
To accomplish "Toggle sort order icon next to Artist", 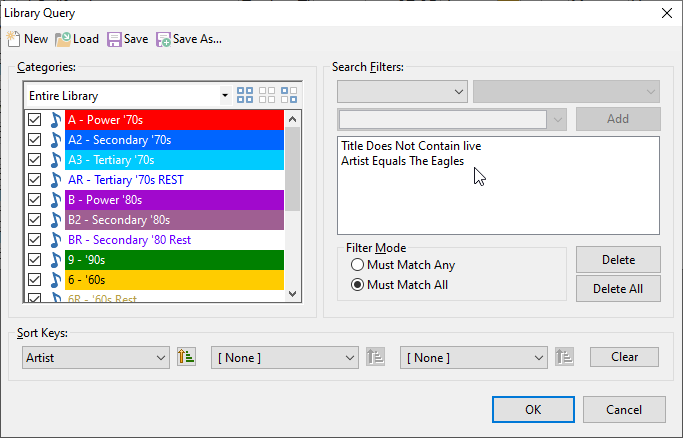I will click(x=186, y=357).
